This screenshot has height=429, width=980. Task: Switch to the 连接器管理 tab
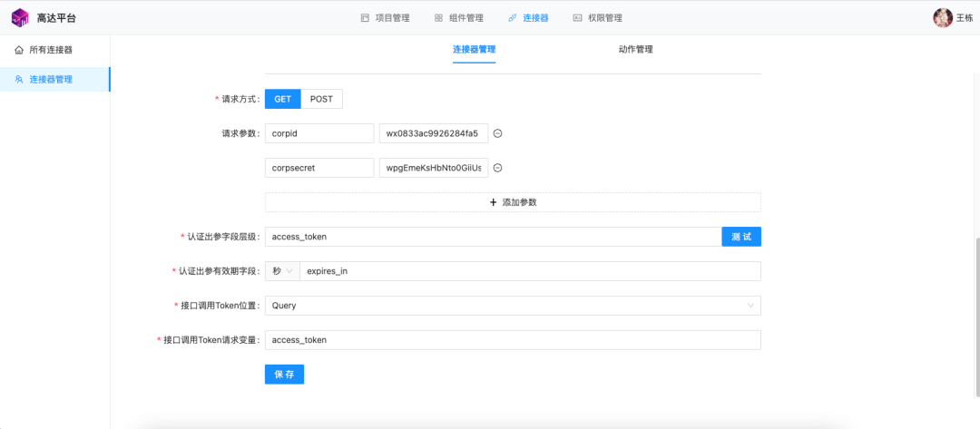pos(475,49)
